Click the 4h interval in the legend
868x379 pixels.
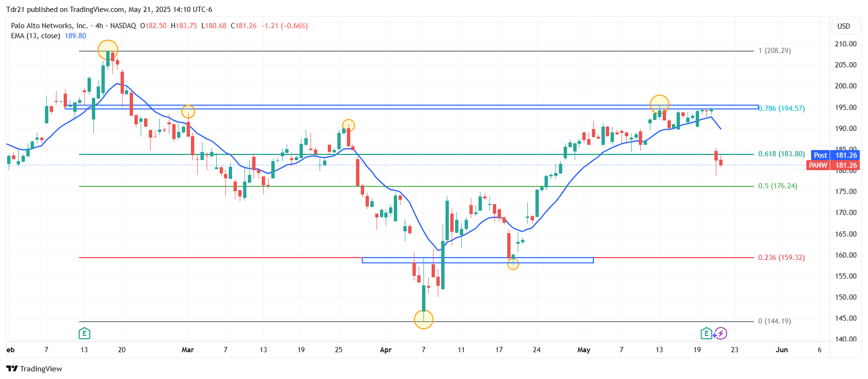pyautogui.click(x=99, y=26)
